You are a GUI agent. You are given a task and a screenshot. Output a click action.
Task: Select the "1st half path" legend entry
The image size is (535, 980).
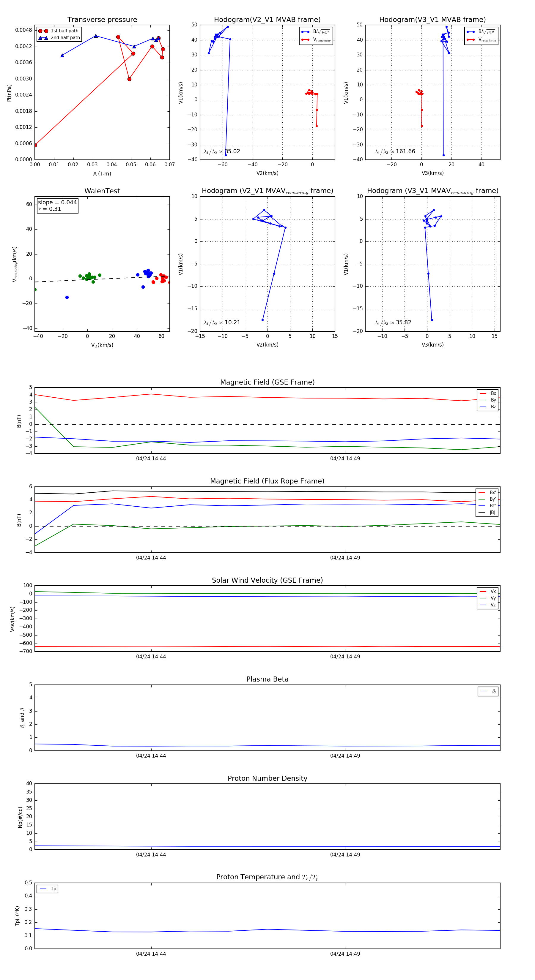click(x=59, y=31)
